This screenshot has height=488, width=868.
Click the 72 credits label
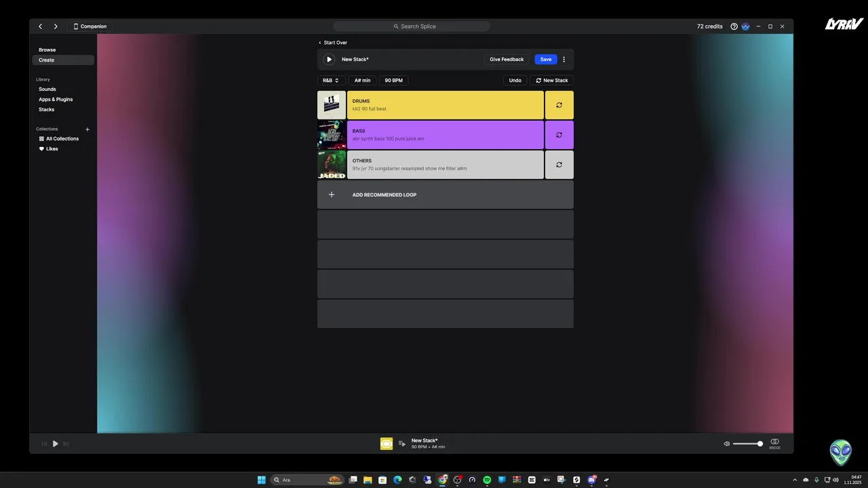click(x=709, y=26)
